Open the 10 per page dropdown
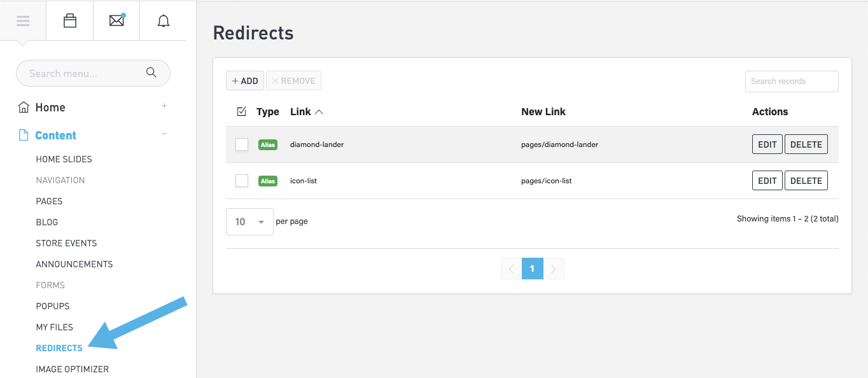This screenshot has width=868, height=378. click(249, 221)
